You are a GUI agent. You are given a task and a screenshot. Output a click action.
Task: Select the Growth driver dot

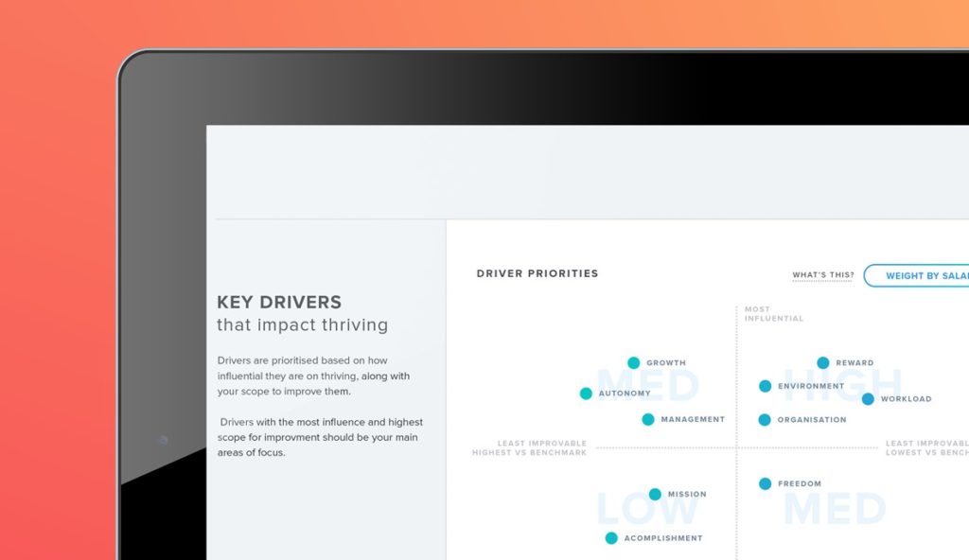click(633, 363)
